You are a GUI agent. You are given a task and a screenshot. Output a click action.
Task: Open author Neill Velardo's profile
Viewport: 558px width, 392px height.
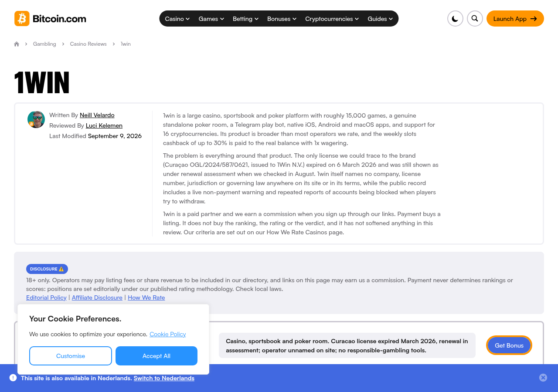(97, 115)
